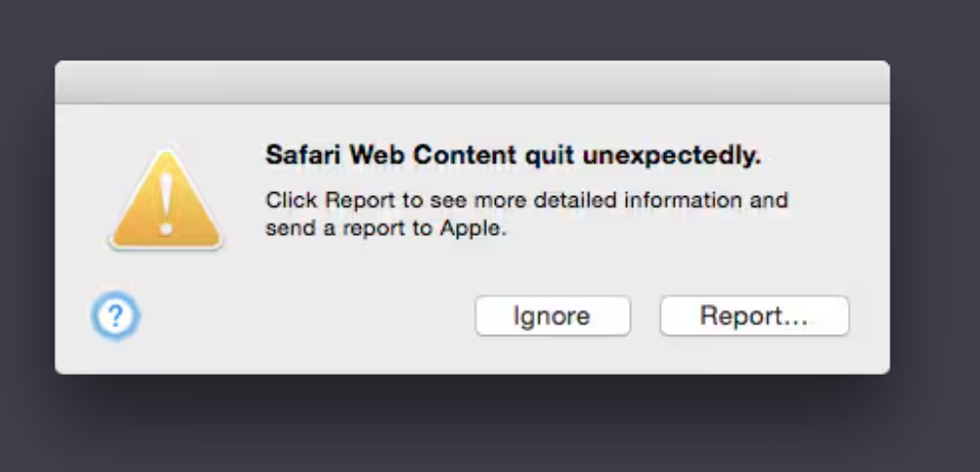Screen dimensions: 980x472
Task: Click the word "Apple" in the description
Action: (470, 229)
